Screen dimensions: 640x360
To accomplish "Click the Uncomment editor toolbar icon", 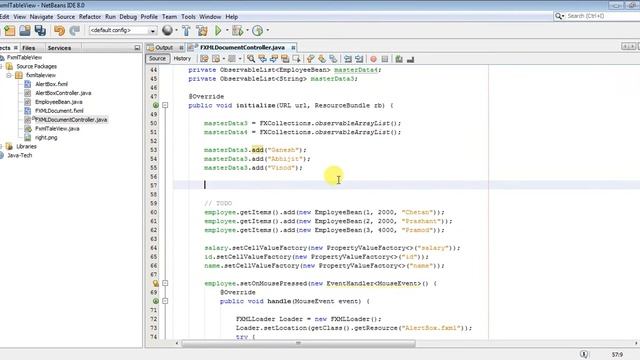I will coord(410,59).
